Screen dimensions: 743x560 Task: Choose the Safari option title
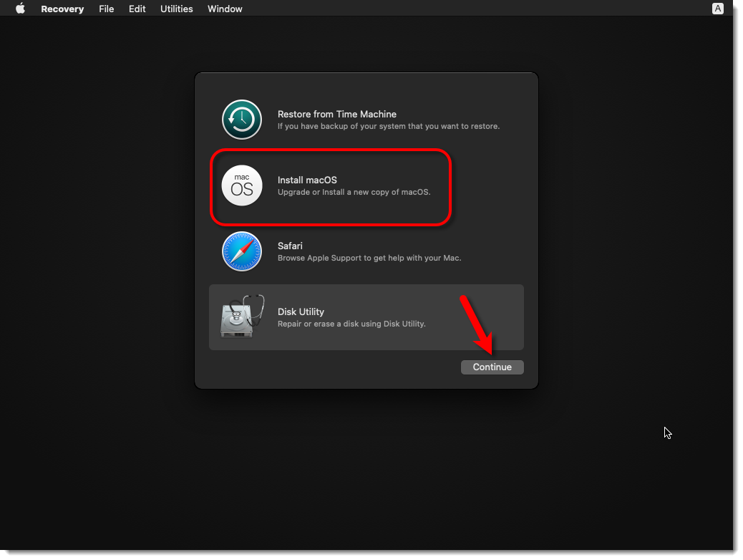point(290,246)
